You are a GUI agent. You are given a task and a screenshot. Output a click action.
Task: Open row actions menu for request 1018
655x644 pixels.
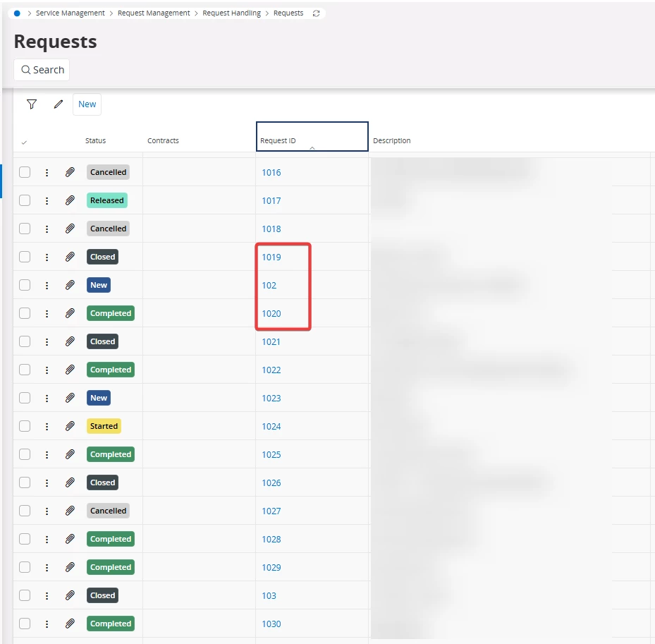pyautogui.click(x=47, y=229)
